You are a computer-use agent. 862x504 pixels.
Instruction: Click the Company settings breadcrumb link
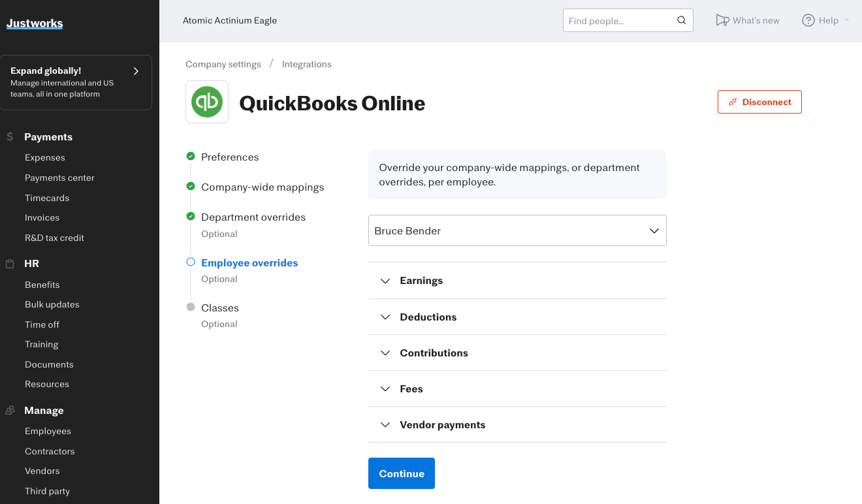click(x=223, y=64)
